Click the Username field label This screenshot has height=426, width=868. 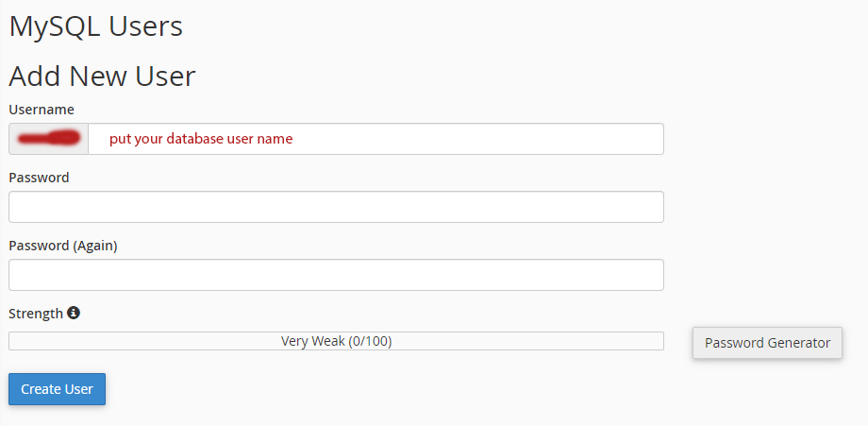tap(42, 110)
